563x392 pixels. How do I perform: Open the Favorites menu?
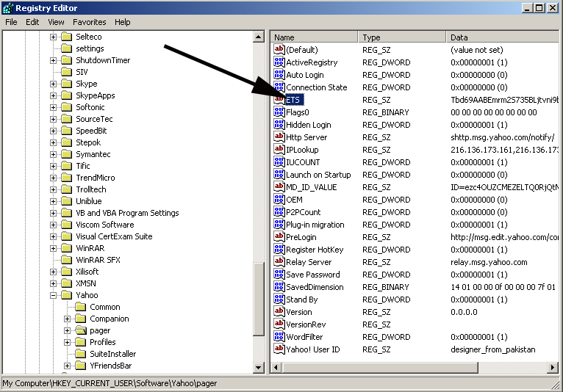(x=89, y=22)
